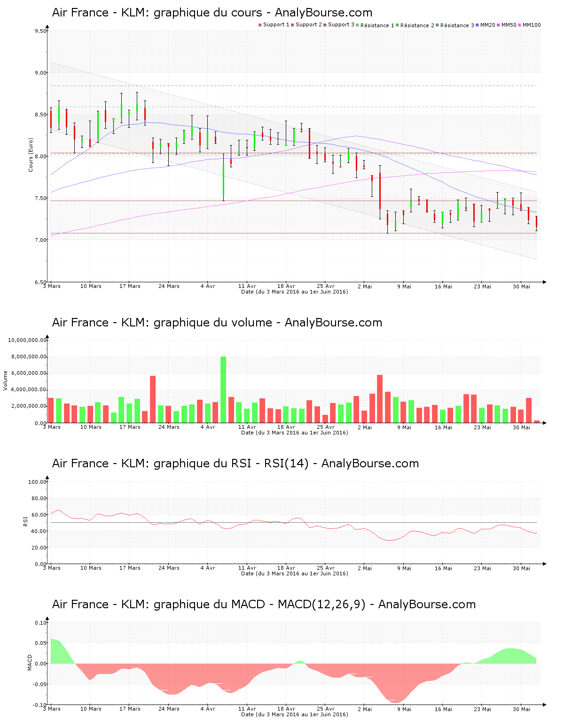Viewport: 564px width, 728px height.
Task: Click the '6.50' value on price axis
Action: (x=40, y=282)
